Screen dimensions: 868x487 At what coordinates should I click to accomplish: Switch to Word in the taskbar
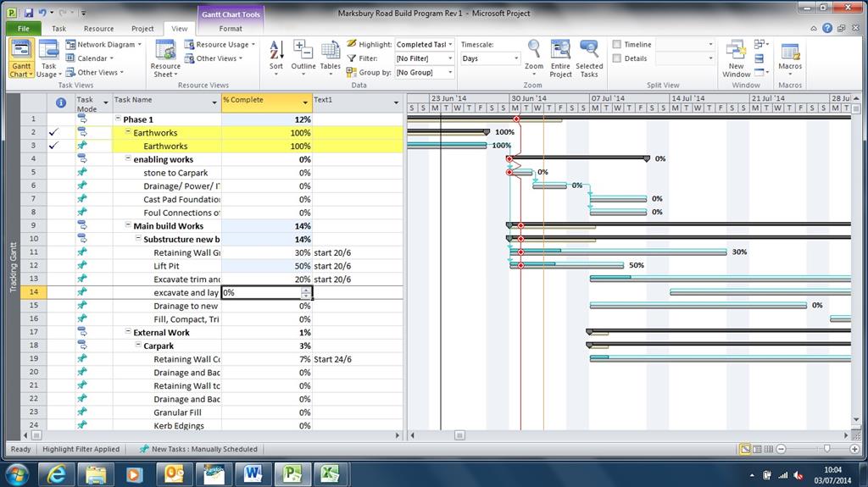(x=253, y=474)
